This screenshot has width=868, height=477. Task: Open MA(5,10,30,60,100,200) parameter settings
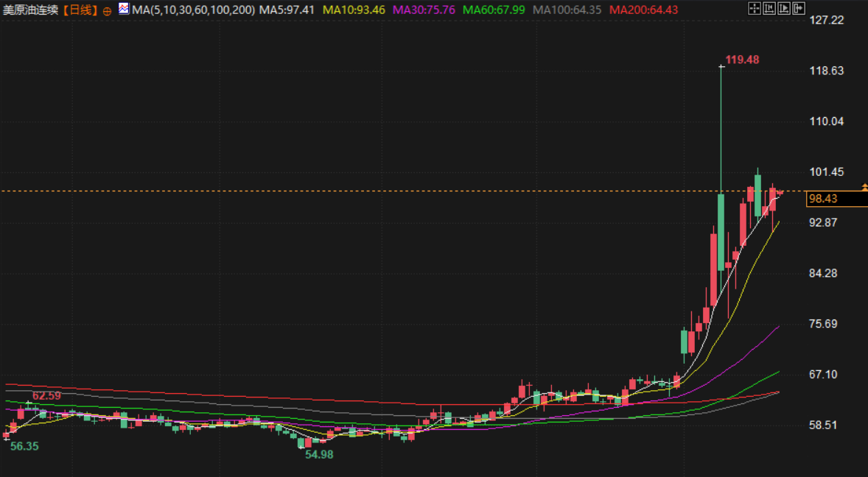tap(193, 10)
